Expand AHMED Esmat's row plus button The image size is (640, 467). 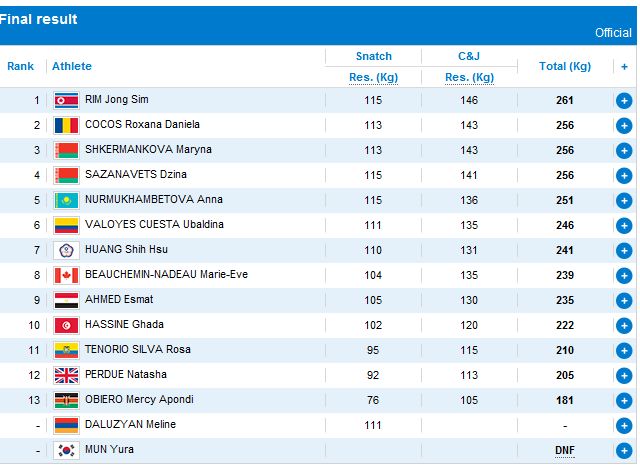click(x=623, y=300)
